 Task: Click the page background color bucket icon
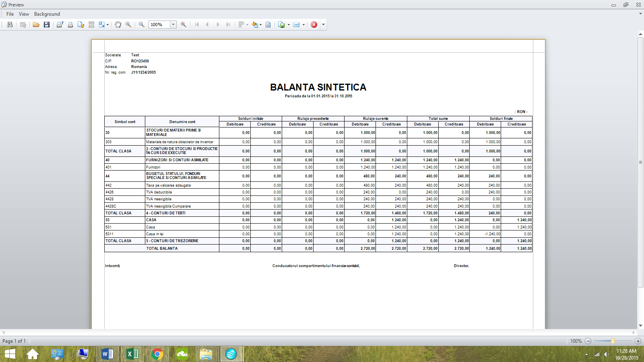254,25
